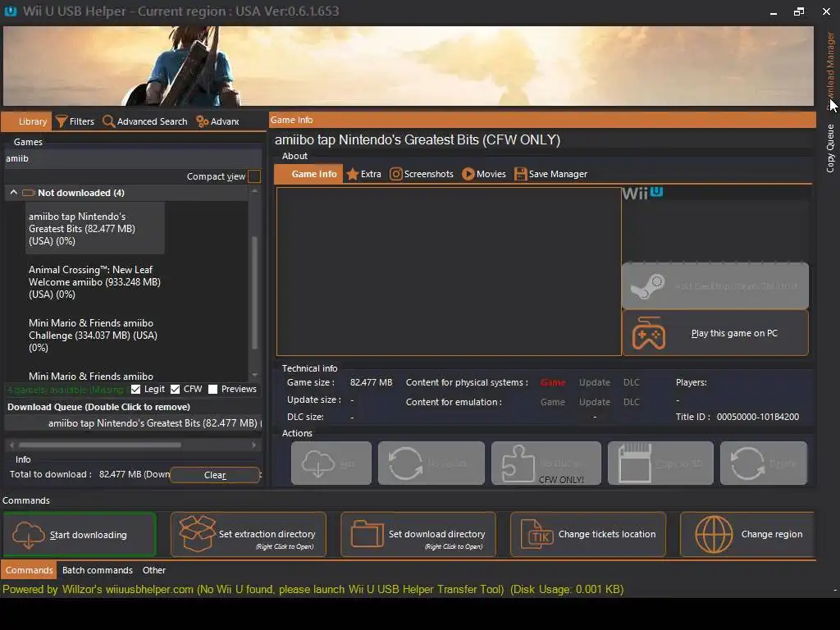This screenshot has height=630, width=840.
Task: Select Animal Crossing New Leaf Welcome amiibo
Action: pos(95,282)
